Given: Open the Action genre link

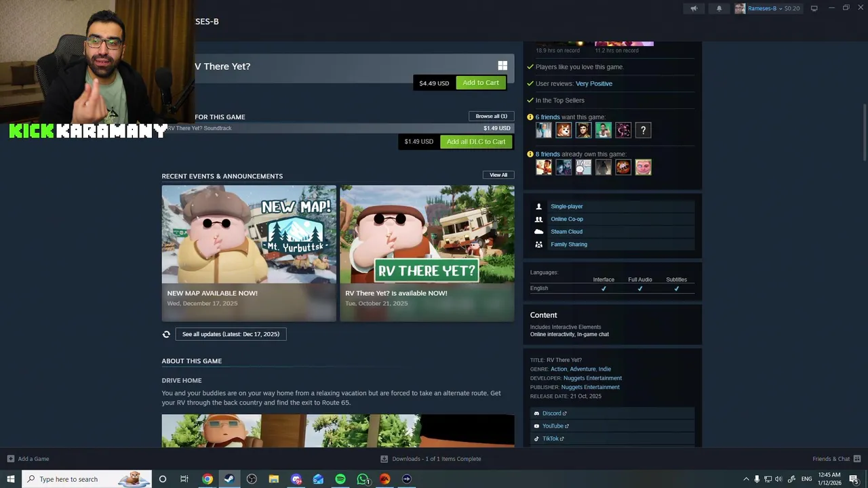Looking at the screenshot, I should (x=559, y=369).
